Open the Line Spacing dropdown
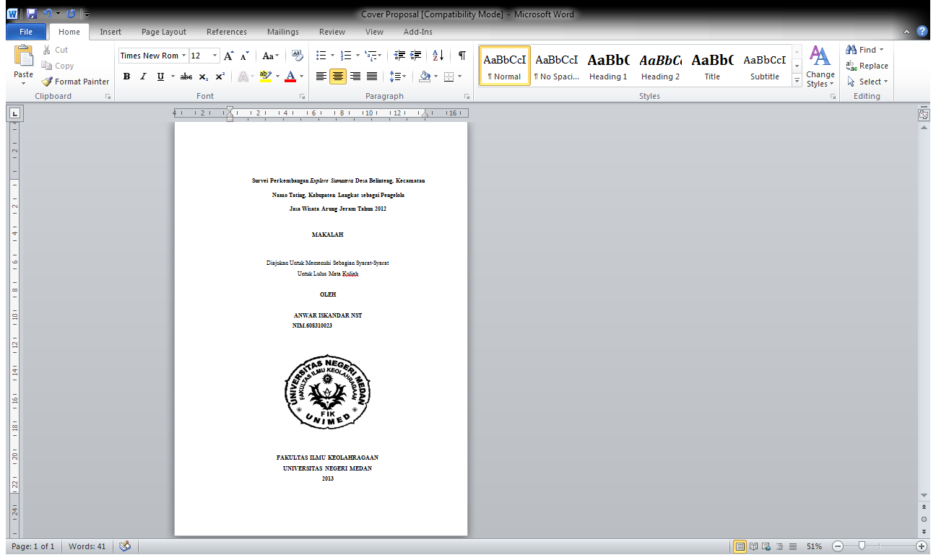The height and width of the screenshot is (560, 936). [398, 76]
